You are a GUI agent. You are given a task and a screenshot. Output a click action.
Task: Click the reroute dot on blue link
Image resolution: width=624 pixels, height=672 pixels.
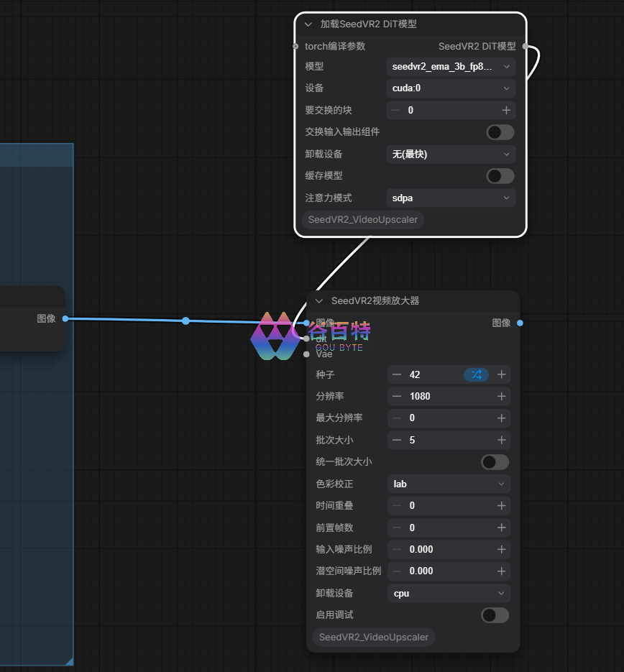point(185,321)
